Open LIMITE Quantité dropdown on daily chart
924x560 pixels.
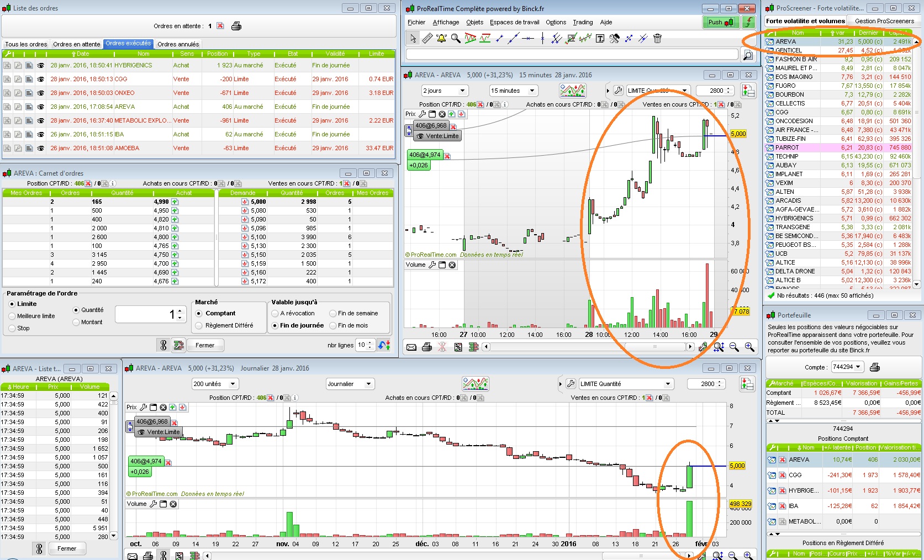[626, 384]
